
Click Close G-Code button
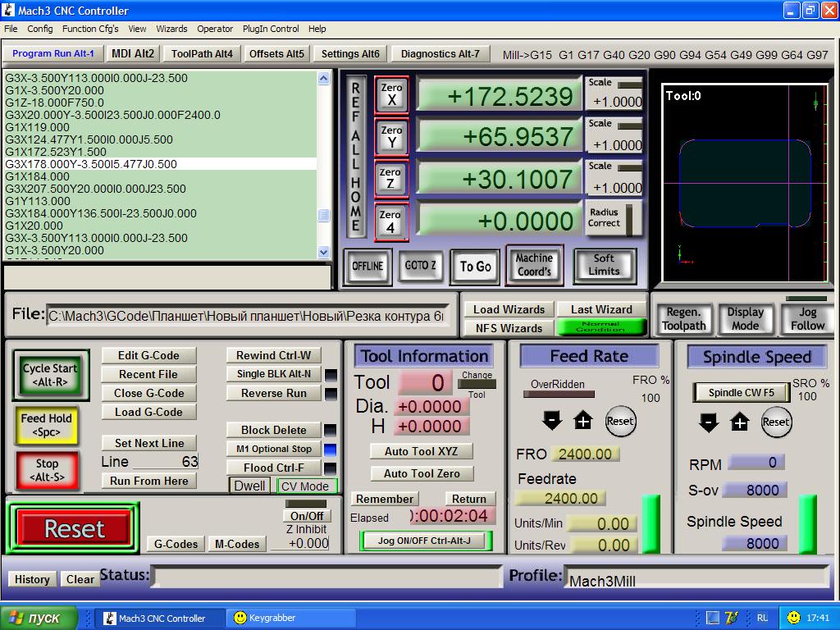[149, 393]
